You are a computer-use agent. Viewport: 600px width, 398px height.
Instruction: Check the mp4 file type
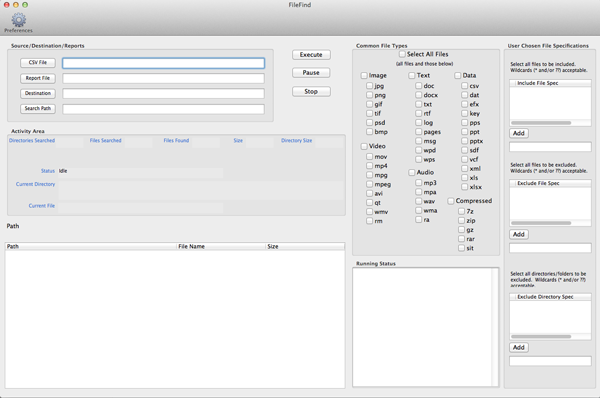[370, 166]
